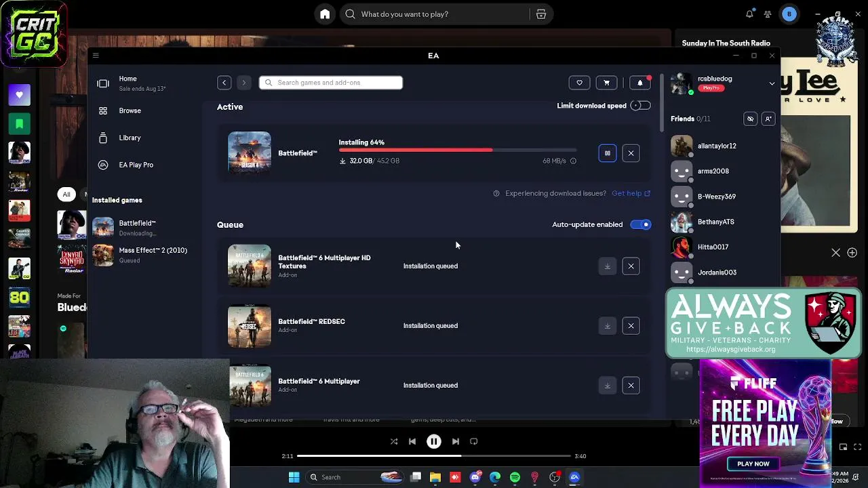
Task: Toggle Spotify repeat
Action: click(x=474, y=442)
